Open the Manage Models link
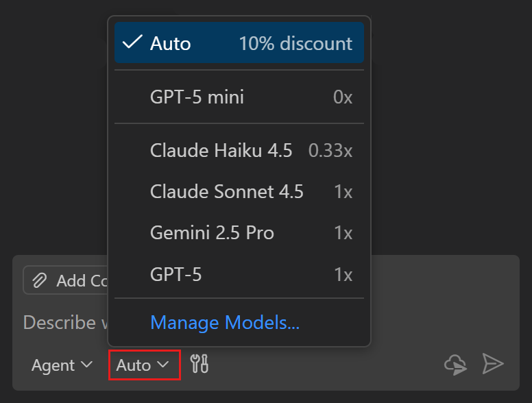 [225, 322]
